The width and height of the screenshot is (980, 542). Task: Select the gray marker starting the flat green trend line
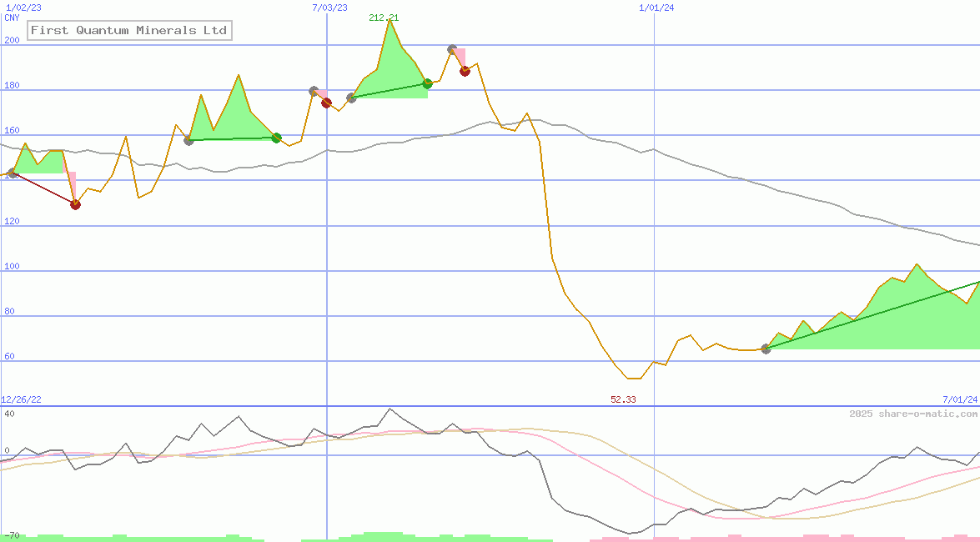point(188,140)
